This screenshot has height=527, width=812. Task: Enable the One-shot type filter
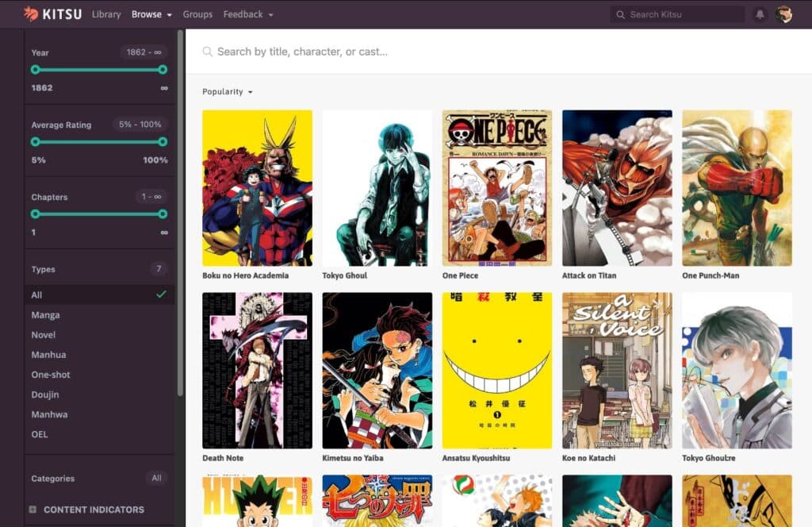51,374
